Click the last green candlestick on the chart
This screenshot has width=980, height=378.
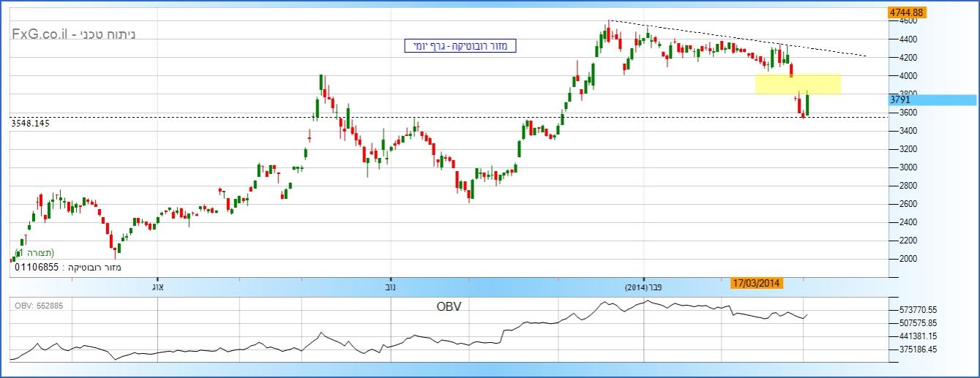point(807,105)
